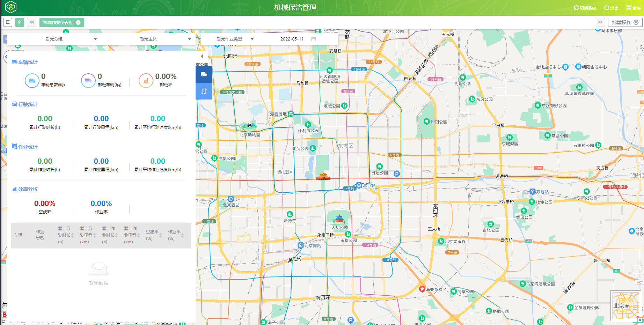Screen dimensions: 644x325
Task: Click the parking icon near 日坛公园
Action: 396,174
